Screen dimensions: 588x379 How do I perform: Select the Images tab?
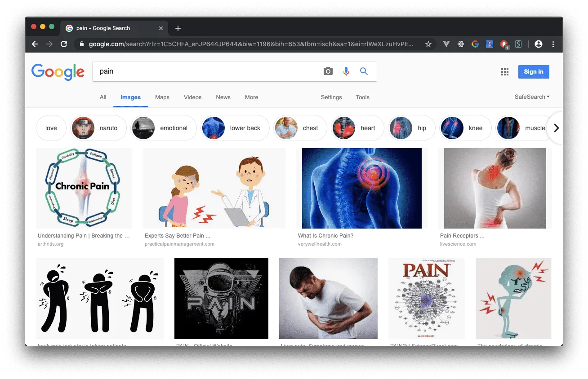(130, 97)
